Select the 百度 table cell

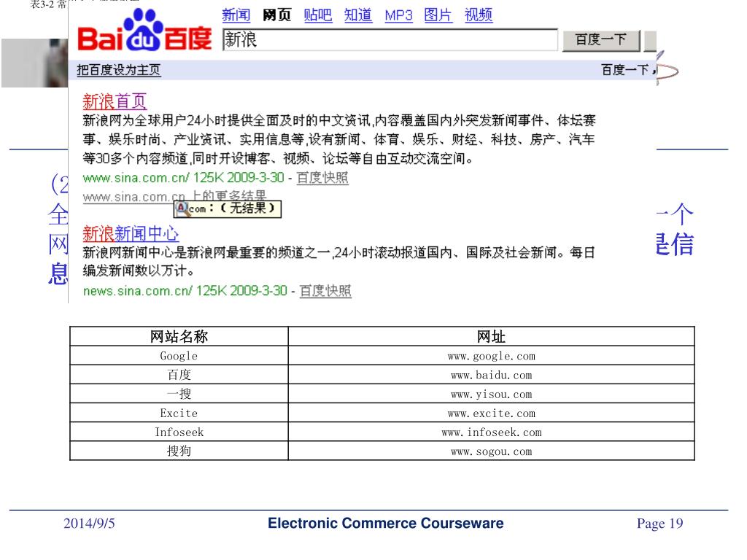click(179, 375)
